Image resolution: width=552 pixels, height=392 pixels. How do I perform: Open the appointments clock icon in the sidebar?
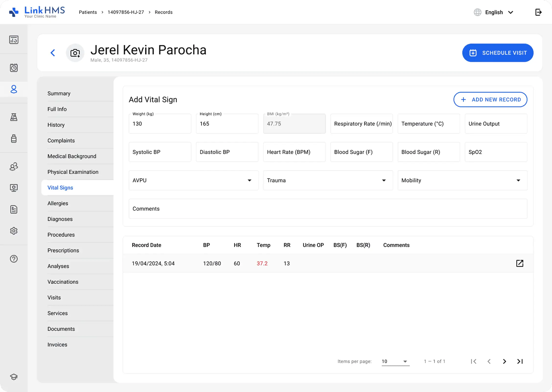pyautogui.click(x=14, y=68)
